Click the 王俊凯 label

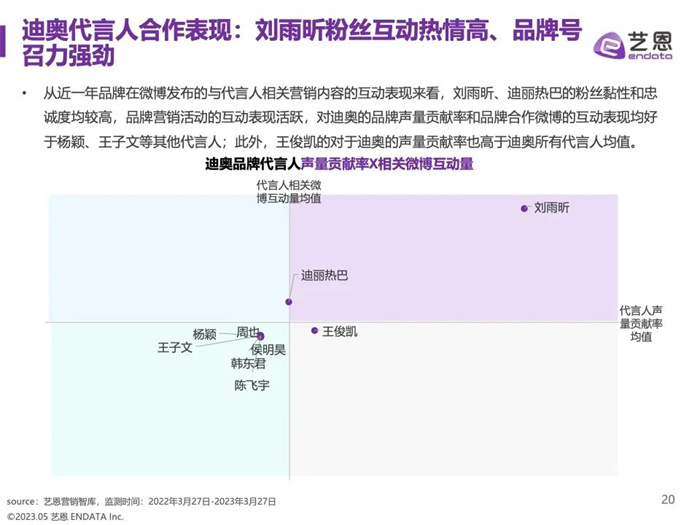[x=340, y=331]
